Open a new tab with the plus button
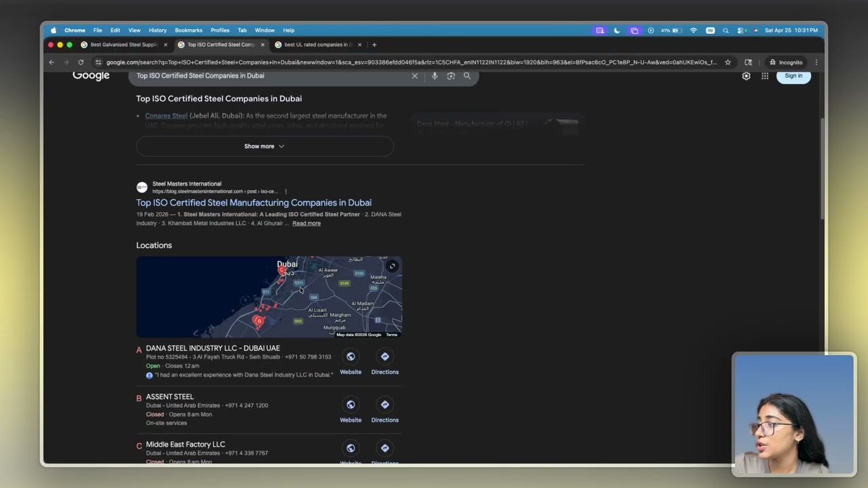This screenshot has height=488, width=868. (374, 45)
